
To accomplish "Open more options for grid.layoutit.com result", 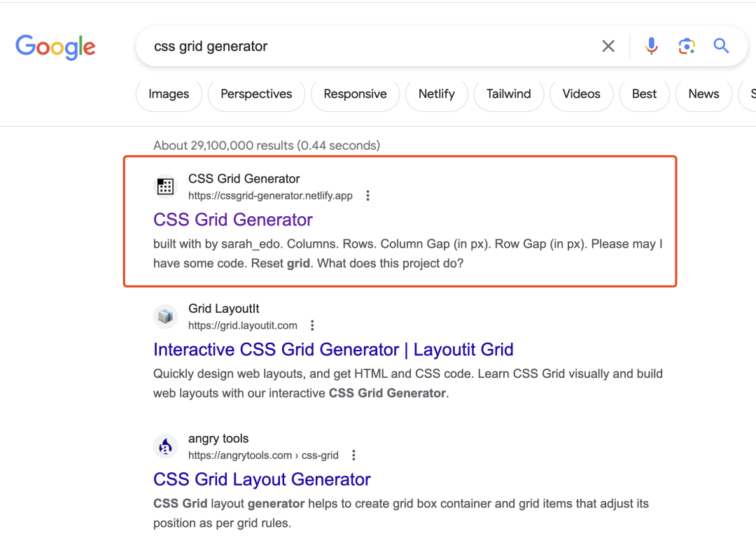I will 312,325.
